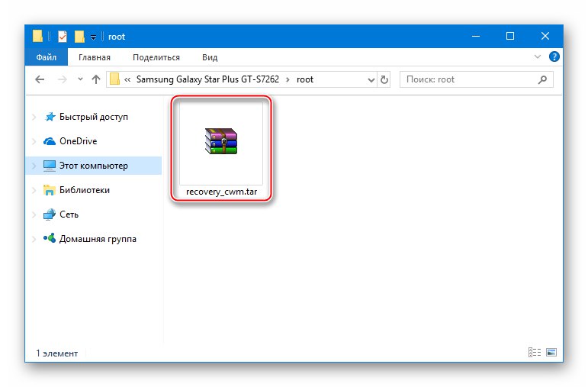Select Быстрый доступ in navigation pane
This screenshot has width=588, height=387.
pyautogui.click(x=93, y=117)
